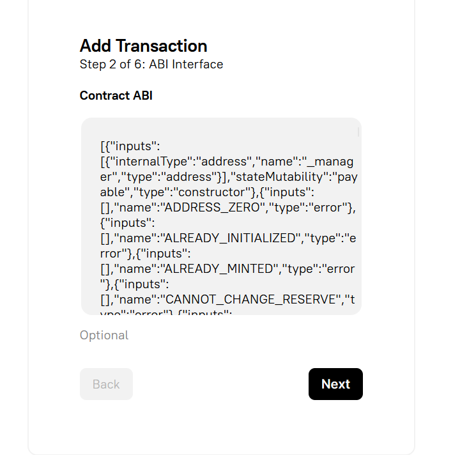
Task: Click the ABI text area scrollbar
Action: tap(358, 132)
